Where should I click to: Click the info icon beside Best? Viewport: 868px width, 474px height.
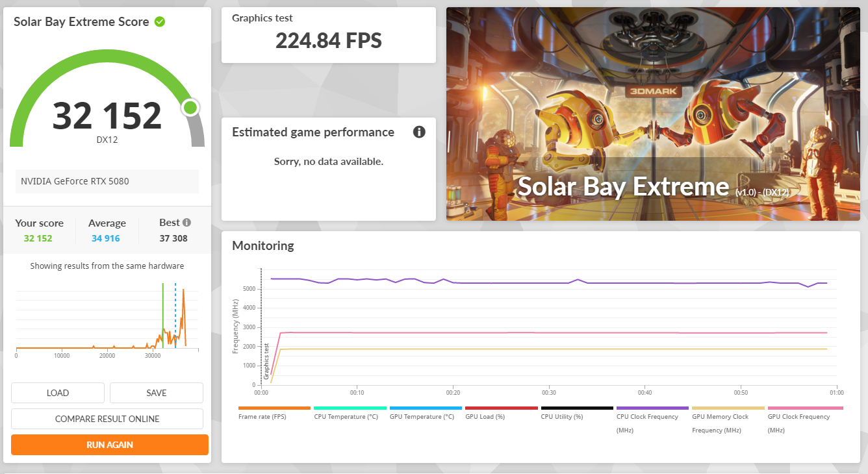click(x=186, y=222)
